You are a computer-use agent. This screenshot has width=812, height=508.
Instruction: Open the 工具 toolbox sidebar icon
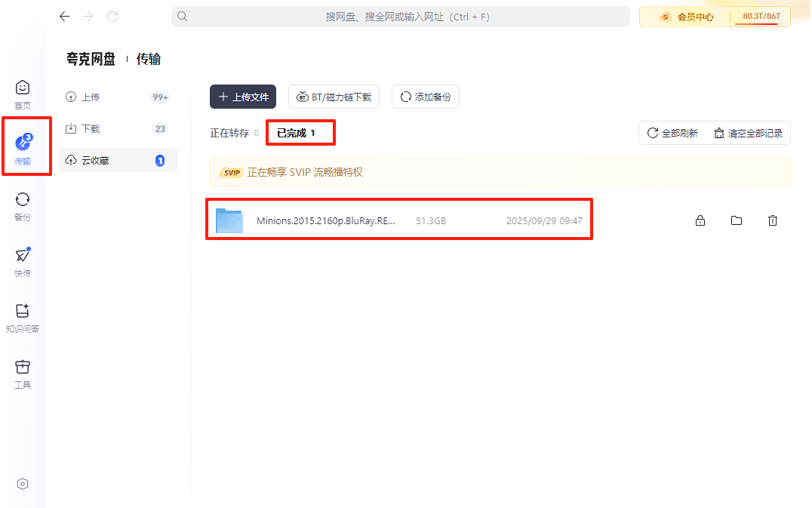point(23,372)
